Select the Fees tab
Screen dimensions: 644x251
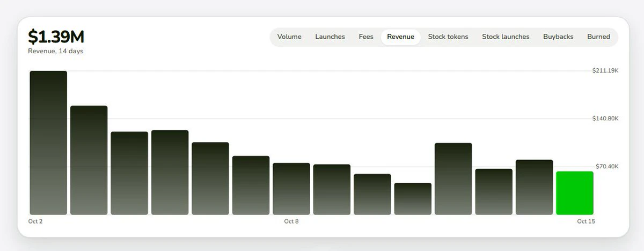coord(366,37)
